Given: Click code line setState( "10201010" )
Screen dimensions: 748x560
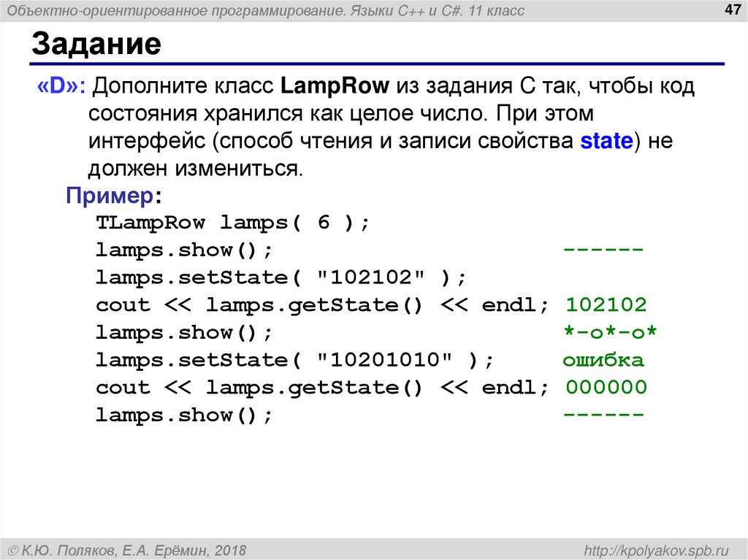Looking at the screenshot, I should [x=294, y=360].
